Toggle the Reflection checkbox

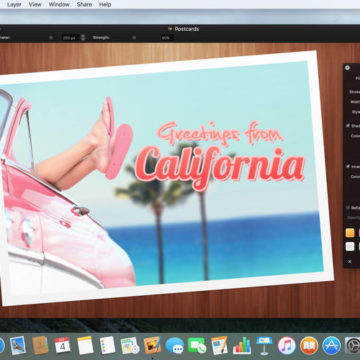348,207
